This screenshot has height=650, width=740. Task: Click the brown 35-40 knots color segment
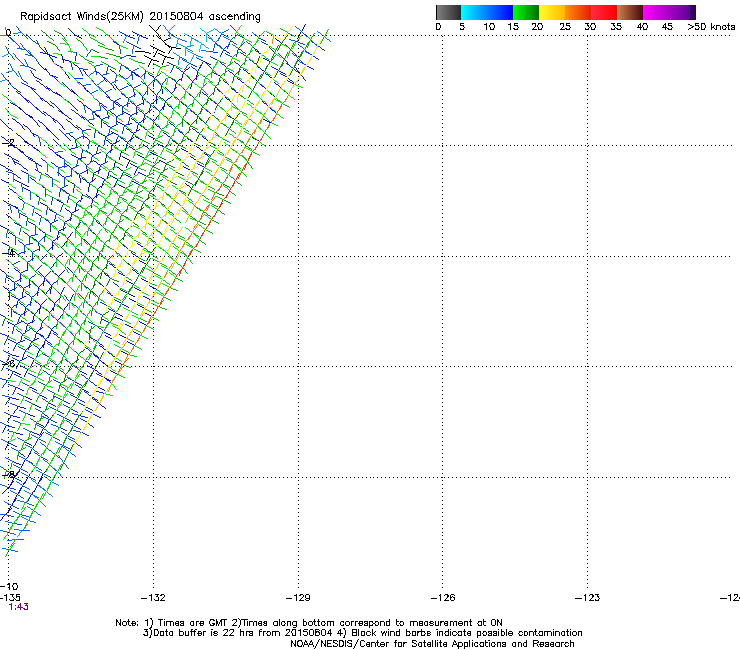click(630, 12)
